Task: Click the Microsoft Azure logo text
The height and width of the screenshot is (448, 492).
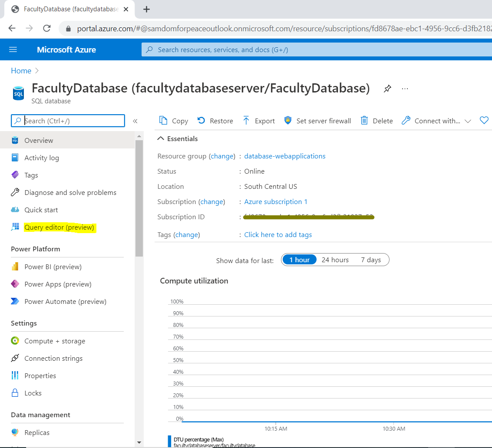Action: click(x=66, y=49)
